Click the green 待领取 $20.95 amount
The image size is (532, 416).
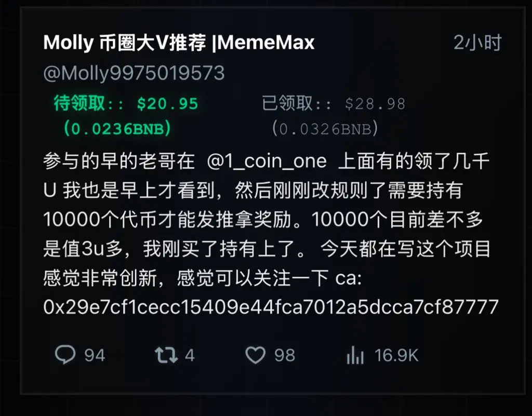click(126, 103)
